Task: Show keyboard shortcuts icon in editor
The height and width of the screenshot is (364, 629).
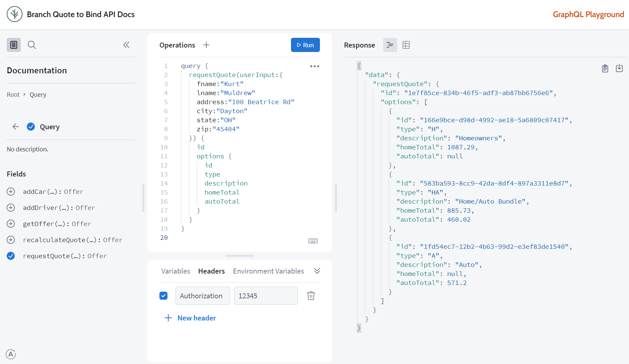Action: (313, 241)
